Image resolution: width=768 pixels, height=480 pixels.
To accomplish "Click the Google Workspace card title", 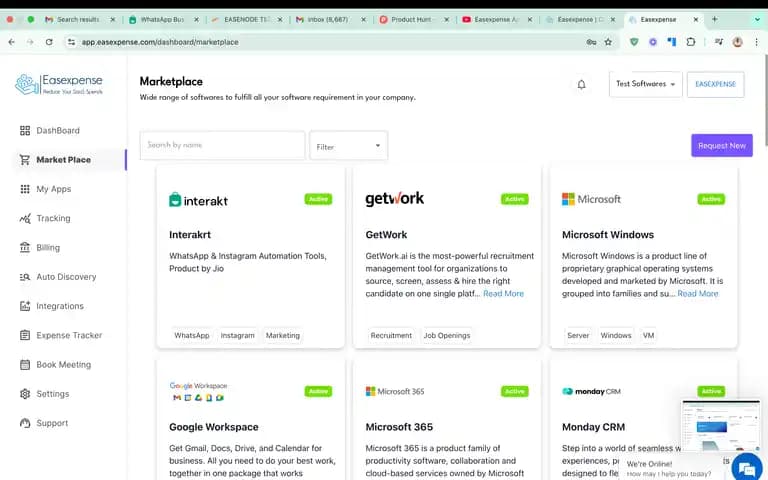I will [214, 427].
